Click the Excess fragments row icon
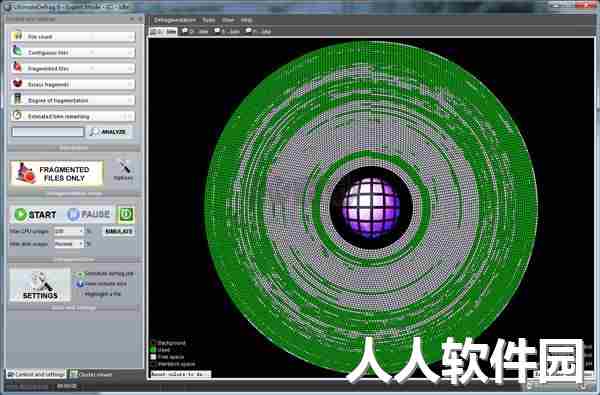The width and height of the screenshot is (600, 395). tap(18, 83)
